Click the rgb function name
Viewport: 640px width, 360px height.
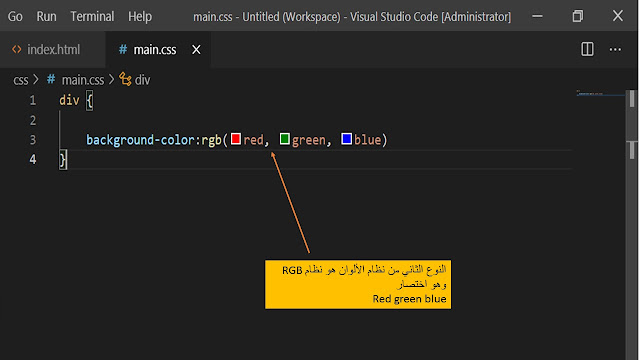(211, 140)
